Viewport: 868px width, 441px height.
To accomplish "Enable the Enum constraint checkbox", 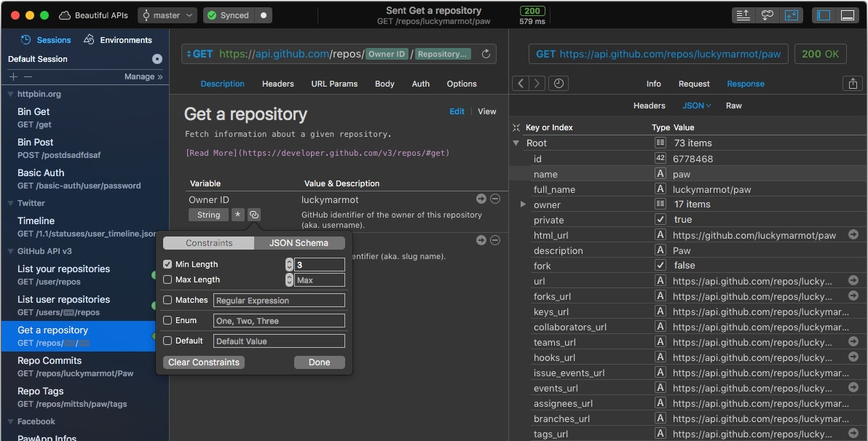I will (168, 320).
